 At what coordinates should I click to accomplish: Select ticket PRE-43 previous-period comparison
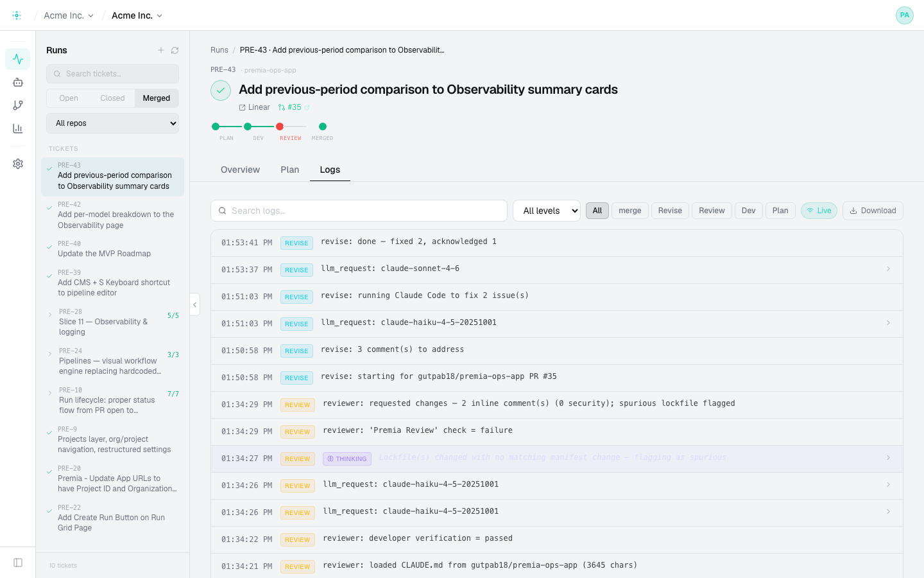(x=112, y=176)
